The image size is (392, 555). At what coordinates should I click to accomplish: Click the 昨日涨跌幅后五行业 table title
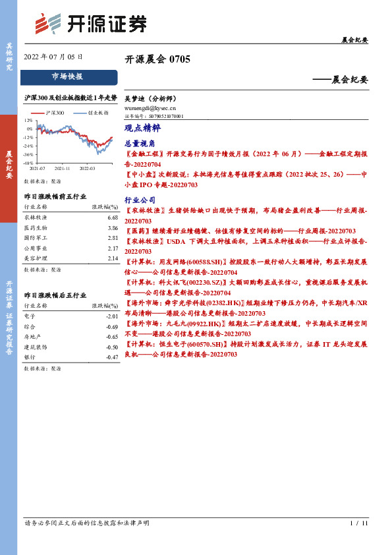coord(55,295)
